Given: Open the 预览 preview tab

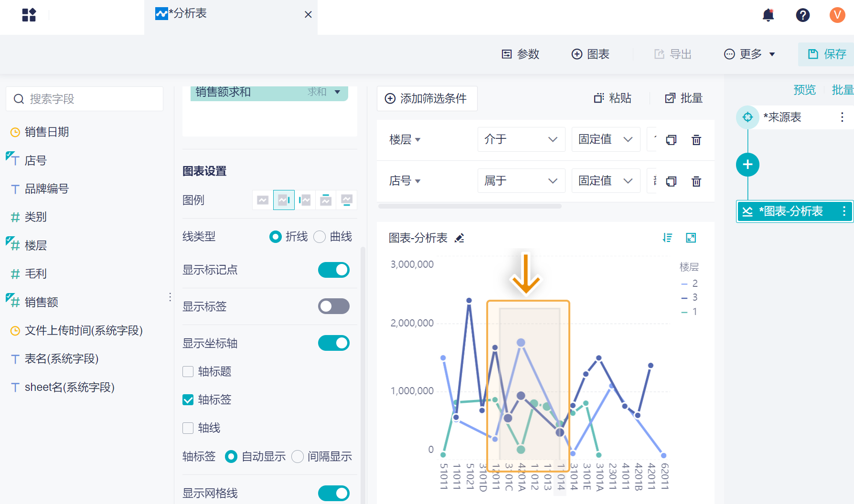Looking at the screenshot, I should 804,90.
